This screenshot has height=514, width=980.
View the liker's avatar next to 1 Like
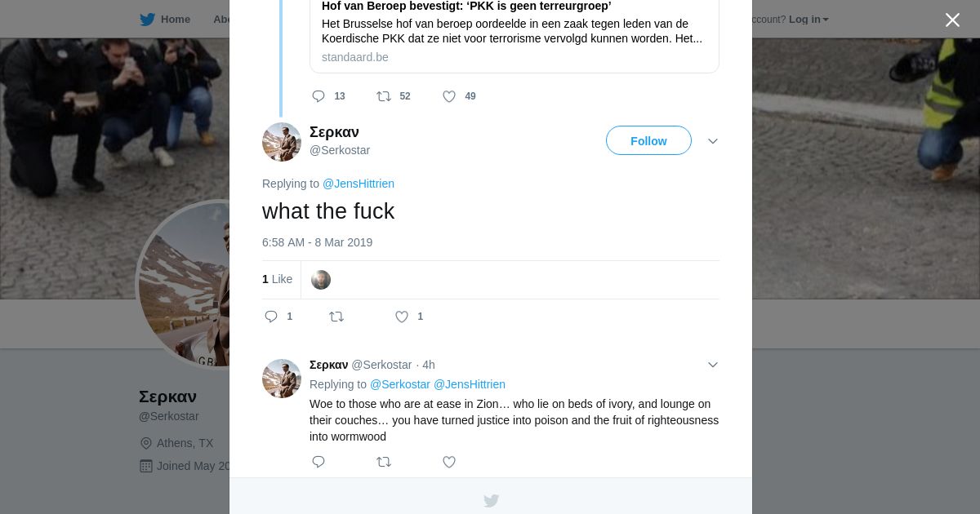(321, 280)
